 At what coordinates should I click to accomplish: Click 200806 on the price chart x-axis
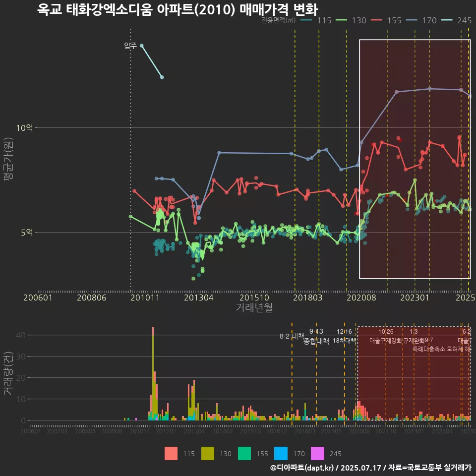(92, 297)
